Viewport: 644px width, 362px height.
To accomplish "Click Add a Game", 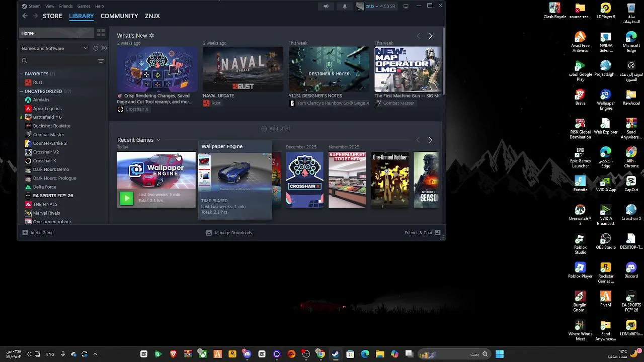I will [x=38, y=233].
